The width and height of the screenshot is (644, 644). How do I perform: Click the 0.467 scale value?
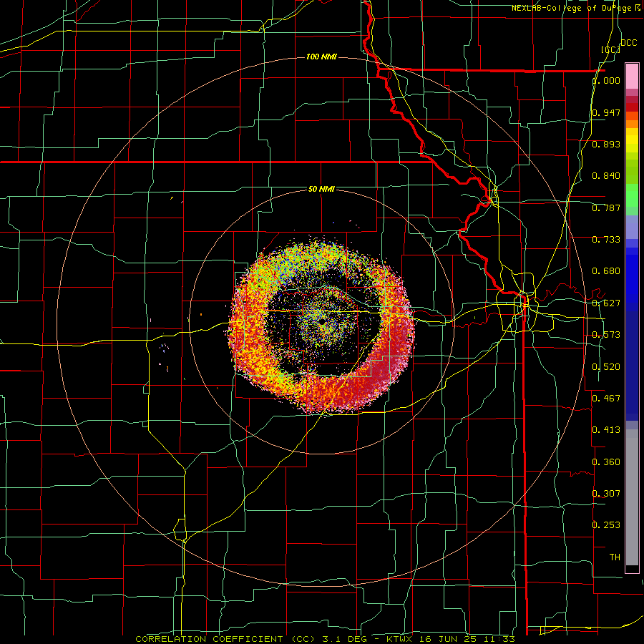[x=606, y=398]
